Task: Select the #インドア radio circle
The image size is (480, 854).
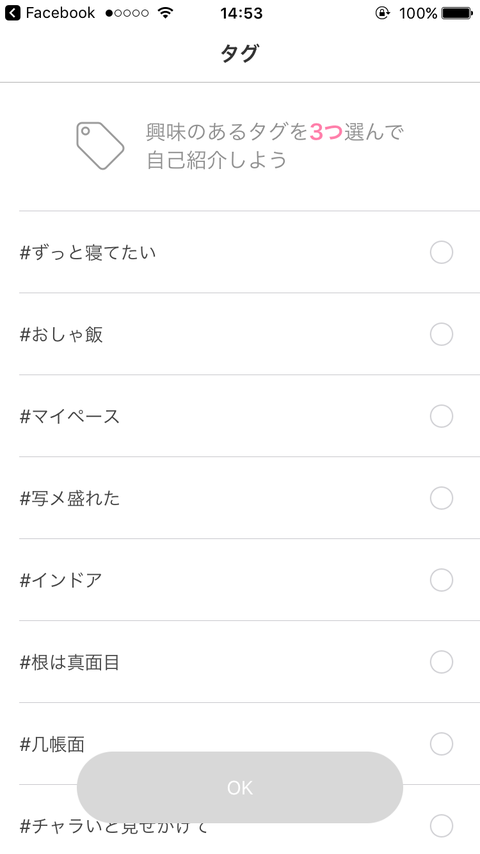Action: [441, 580]
